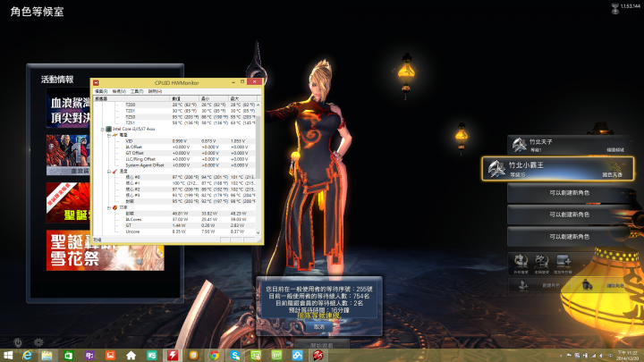The height and width of the screenshot is (362, 644).
Task: Click the 創建角色 create character button
Action: pos(538,285)
